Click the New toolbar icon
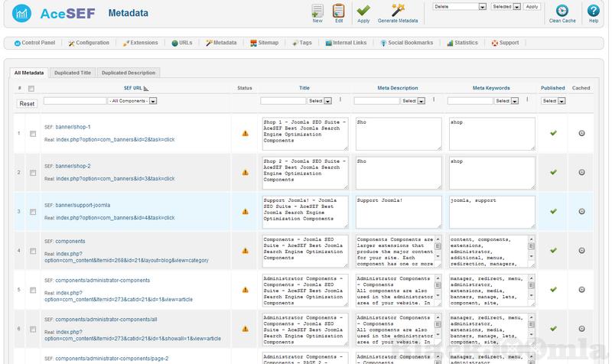This screenshot has height=364, width=612. tap(317, 11)
